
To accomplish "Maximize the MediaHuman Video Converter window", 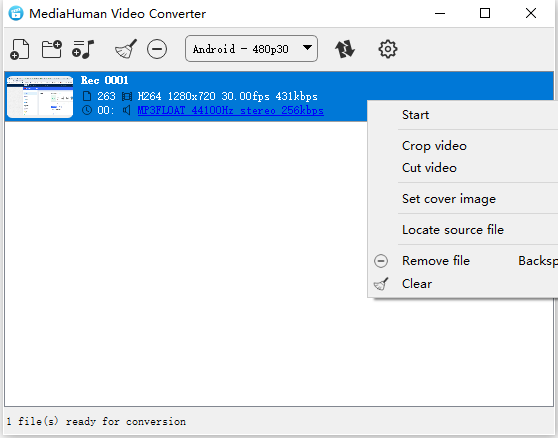I will (x=485, y=14).
